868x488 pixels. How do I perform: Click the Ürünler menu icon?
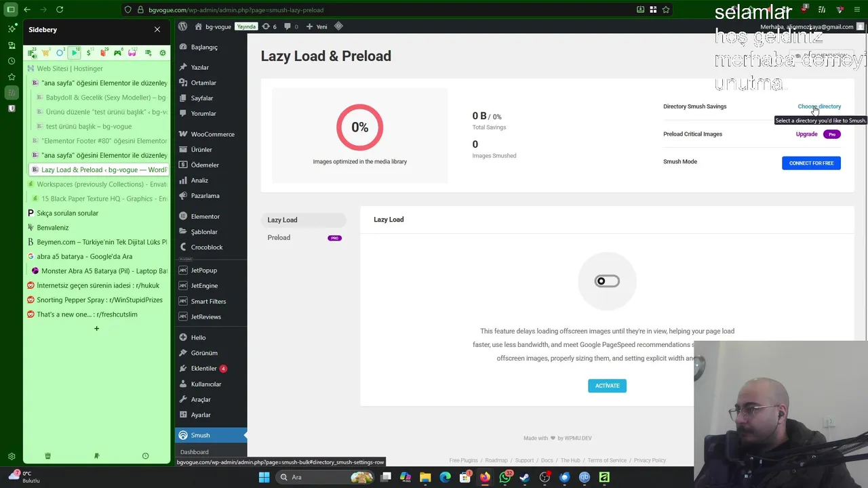(x=183, y=150)
